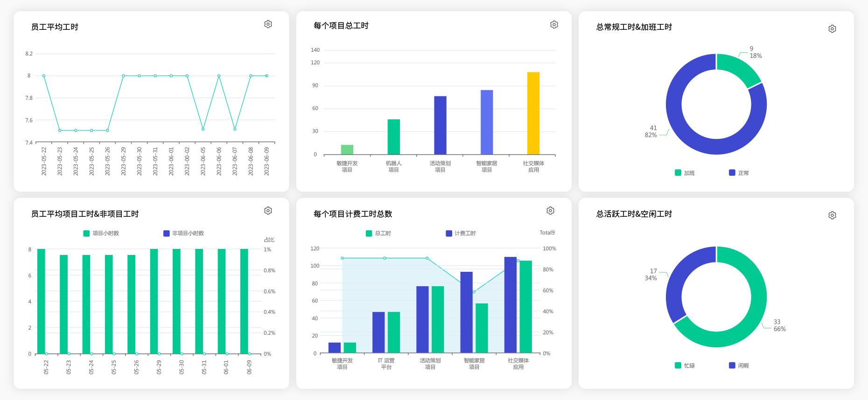Click the 智能家居项目 bar in total hours chart
Screen dimensions: 868x400
pyautogui.click(x=487, y=122)
